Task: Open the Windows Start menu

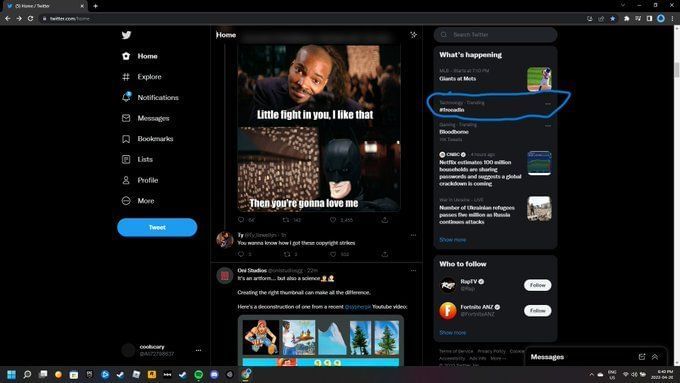Action: [x=11, y=374]
